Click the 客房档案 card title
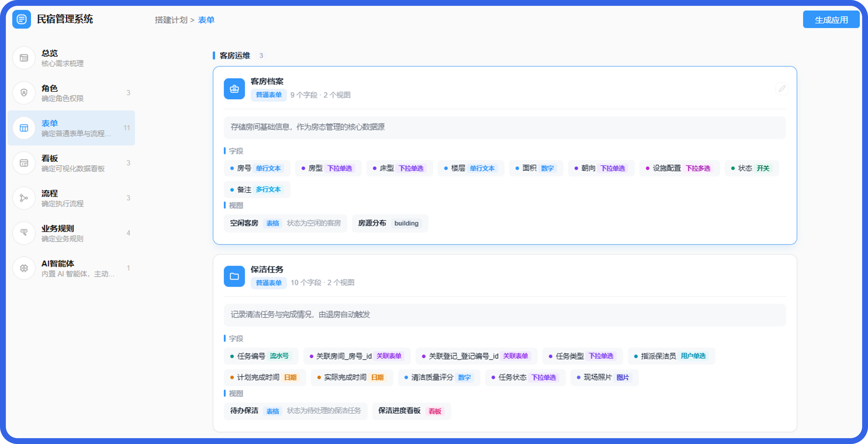The image size is (868, 444). (x=267, y=81)
